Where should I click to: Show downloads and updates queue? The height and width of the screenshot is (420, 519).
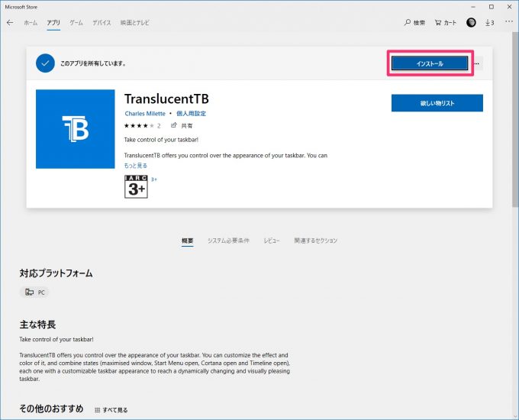489,22
